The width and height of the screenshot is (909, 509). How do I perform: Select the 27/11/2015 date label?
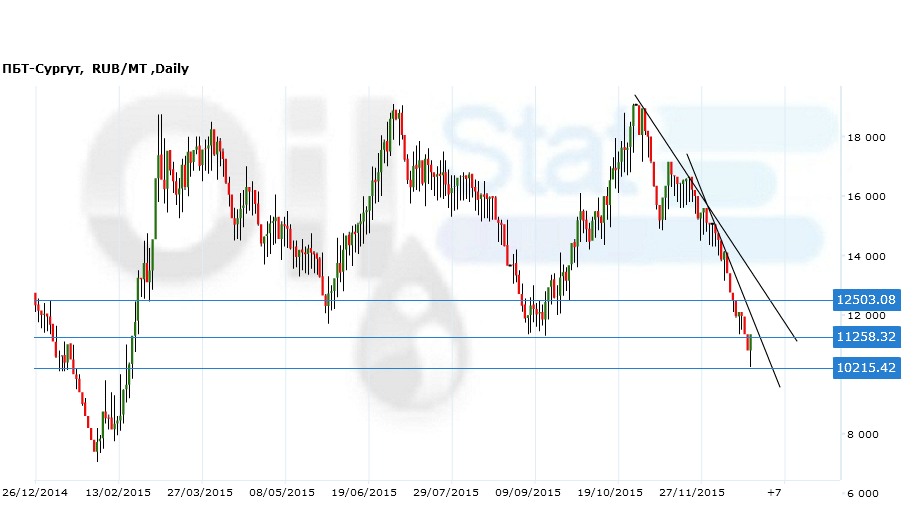tap(694, 493)
